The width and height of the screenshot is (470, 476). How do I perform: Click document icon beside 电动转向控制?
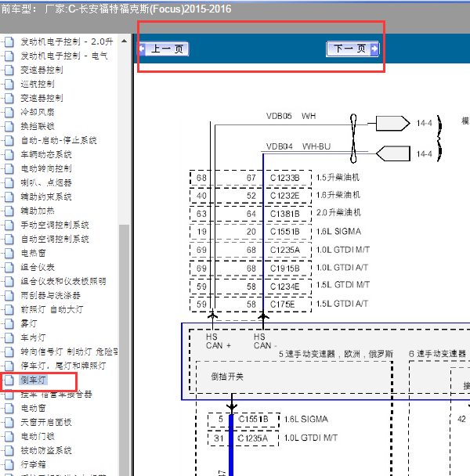(9, 168)
